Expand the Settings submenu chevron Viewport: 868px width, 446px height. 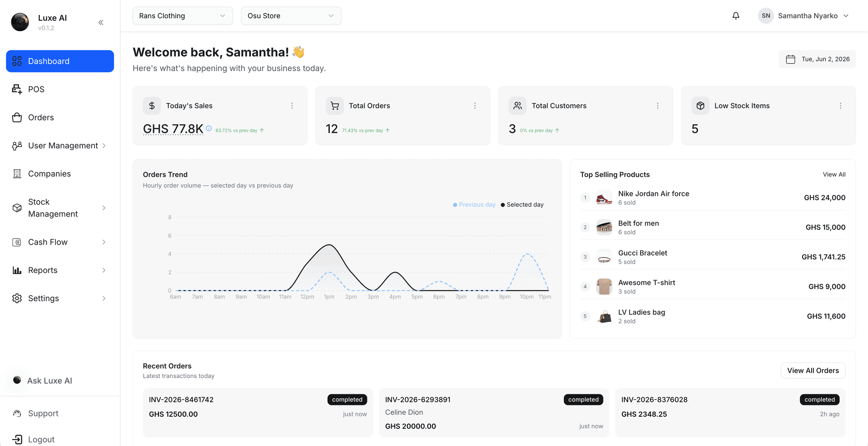point(104,298)
